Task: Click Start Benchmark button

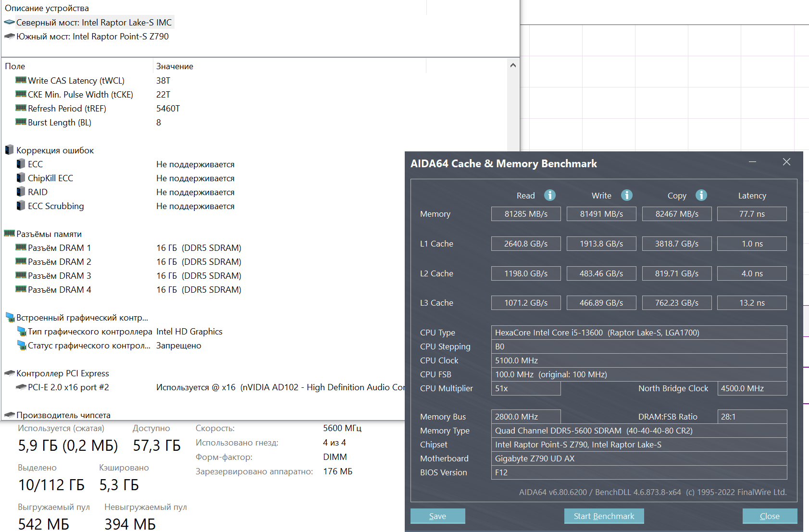Action: click(604, 516)
